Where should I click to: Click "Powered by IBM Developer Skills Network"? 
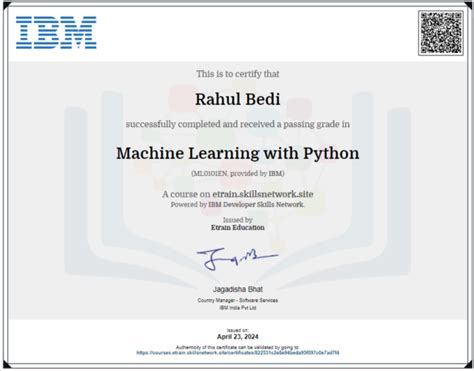coord(237,204)
